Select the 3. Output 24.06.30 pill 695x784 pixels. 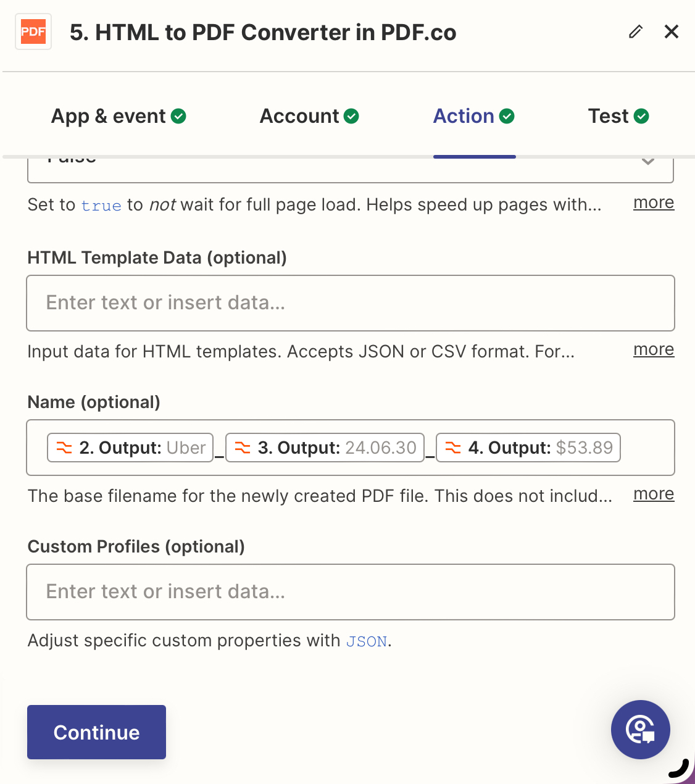[325, 448]
